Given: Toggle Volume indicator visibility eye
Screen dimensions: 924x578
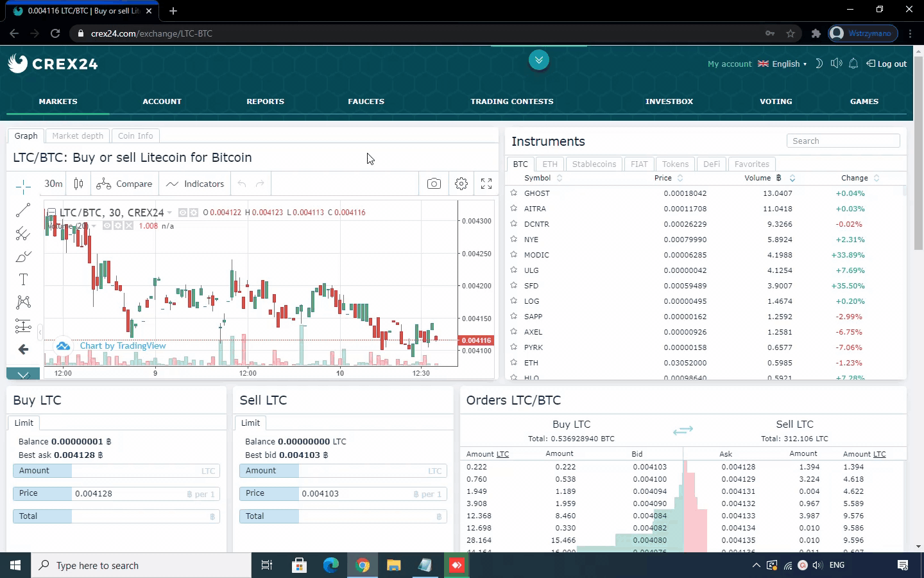Looking at the screenshot, I should pyautogui.click(x=107, y=225).
